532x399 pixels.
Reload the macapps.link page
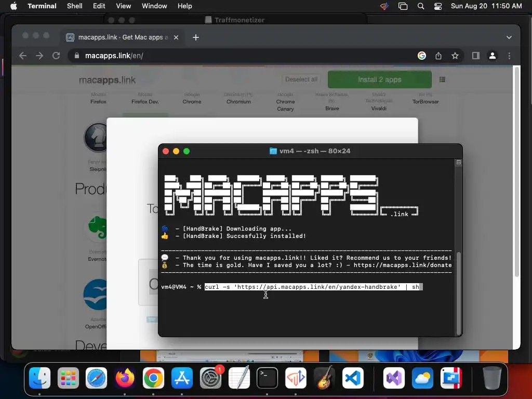point(56,56)
